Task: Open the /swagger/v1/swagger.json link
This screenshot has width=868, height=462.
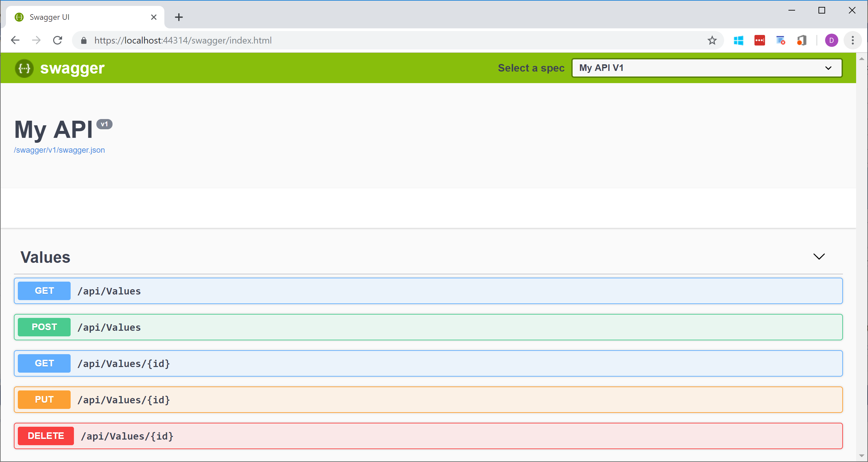Action: pyautogui.click(x=59, y=150)
